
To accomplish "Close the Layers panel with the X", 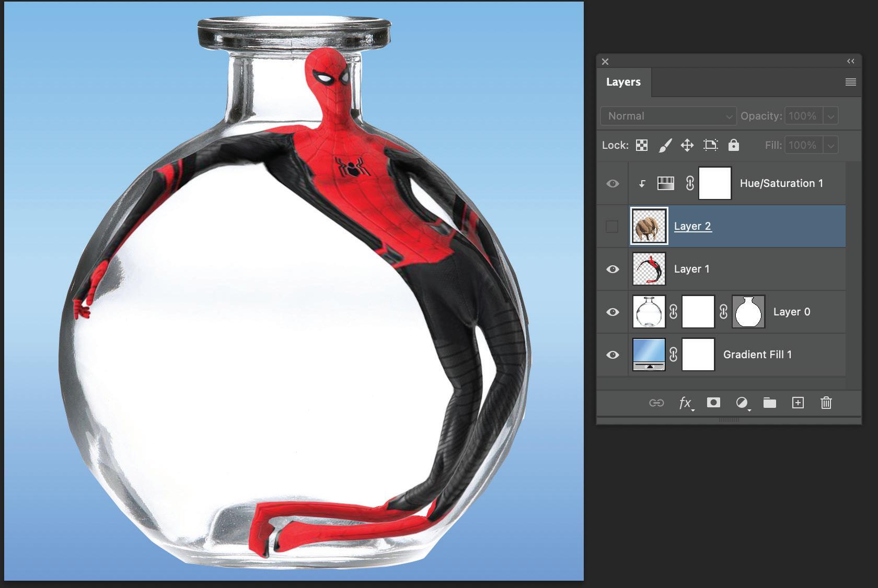I will pyautogui.click(x=605, y=62).
